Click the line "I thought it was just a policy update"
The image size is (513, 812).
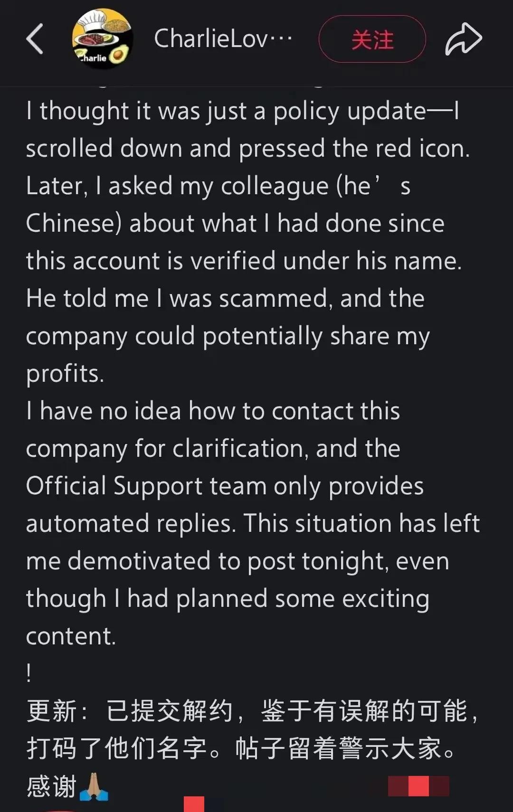pyautogui.click(x=242, y=111)
